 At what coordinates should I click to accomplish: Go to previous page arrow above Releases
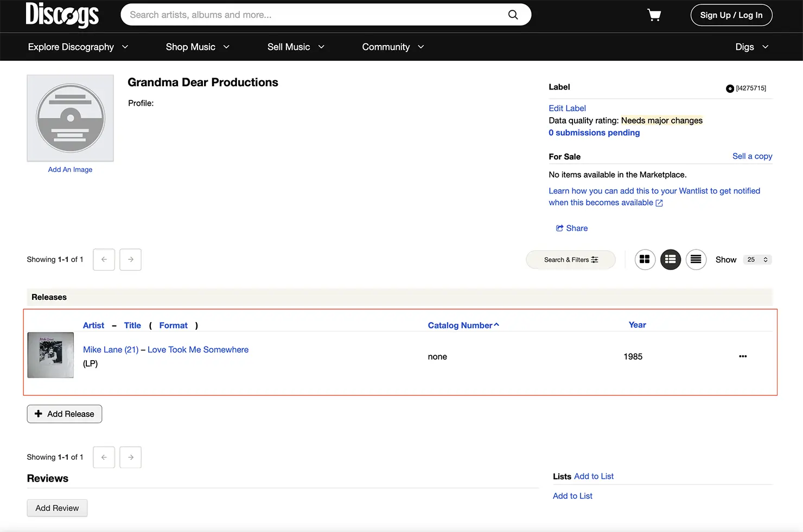104,260
